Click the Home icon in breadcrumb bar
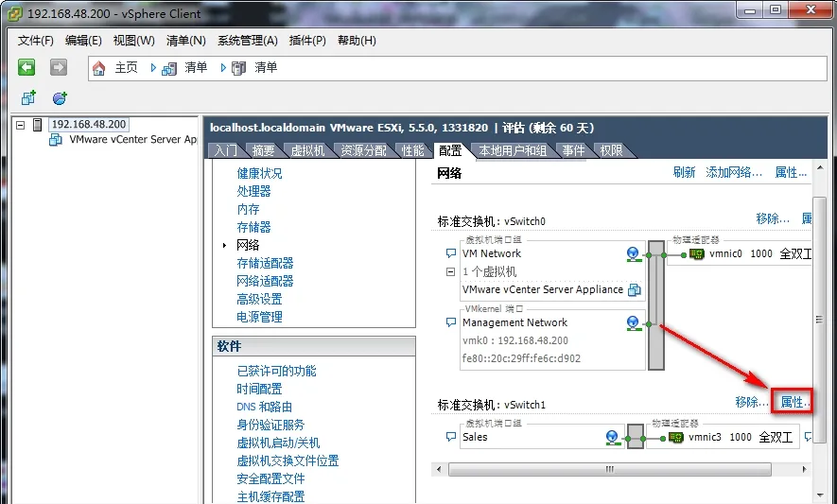 (98, 68)
